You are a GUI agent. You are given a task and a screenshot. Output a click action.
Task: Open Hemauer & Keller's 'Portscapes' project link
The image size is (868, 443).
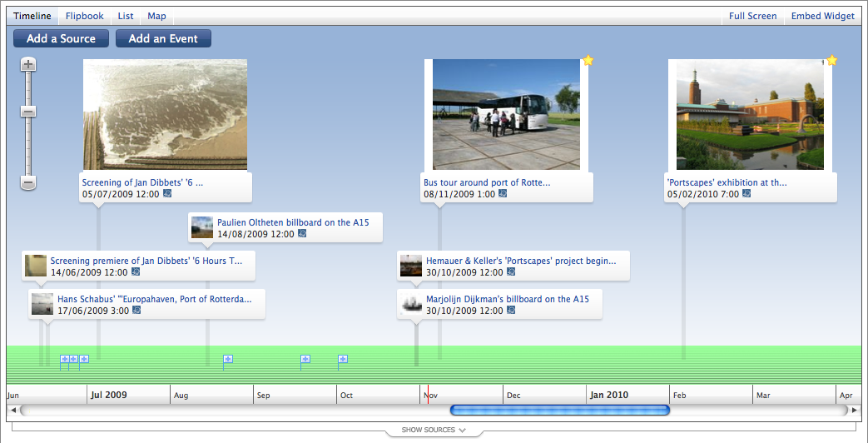click(x=521, y=261)
